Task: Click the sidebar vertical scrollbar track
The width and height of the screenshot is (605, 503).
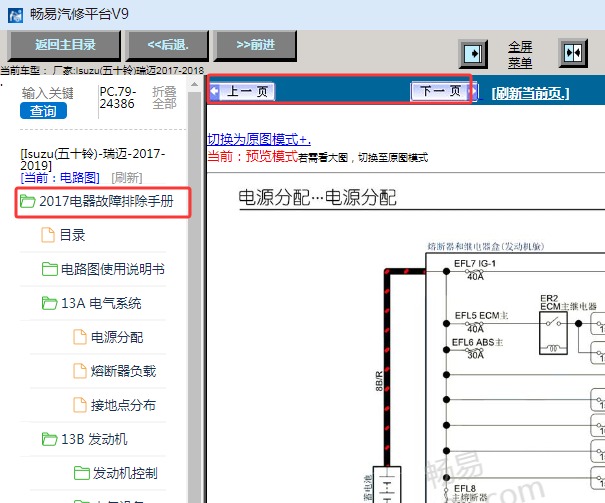Action: click(x=194, y=297)
